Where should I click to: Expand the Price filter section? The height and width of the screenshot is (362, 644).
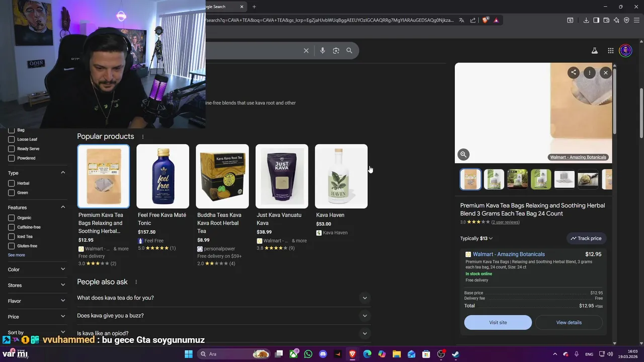(63, 316)
